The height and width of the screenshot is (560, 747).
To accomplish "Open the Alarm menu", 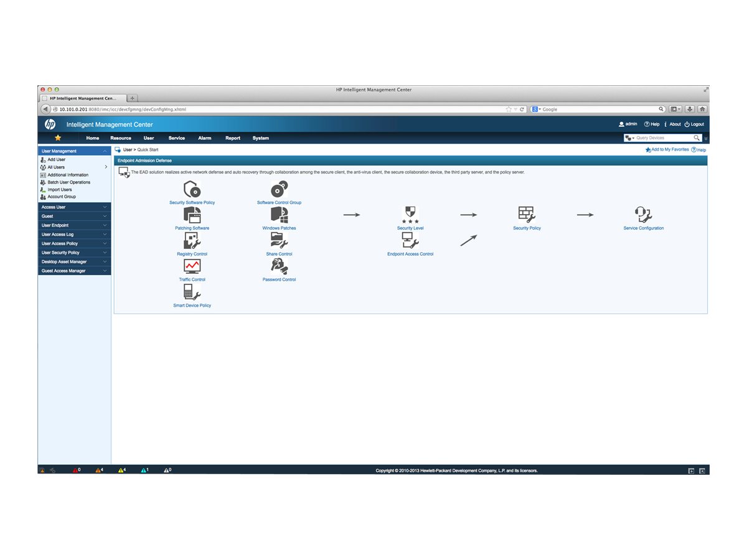I will coord(205,138).
